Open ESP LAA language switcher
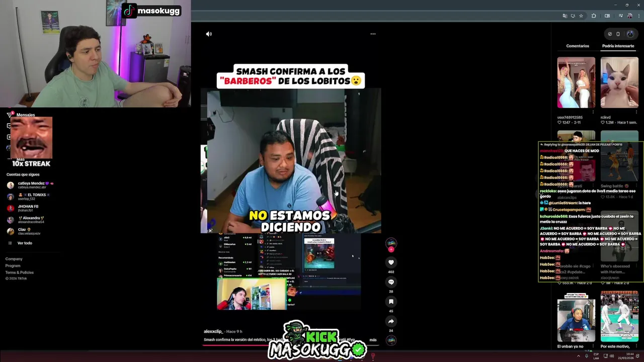Image resolution: width=644 pixels, height=362 pixels. click(x=596, y=356)
